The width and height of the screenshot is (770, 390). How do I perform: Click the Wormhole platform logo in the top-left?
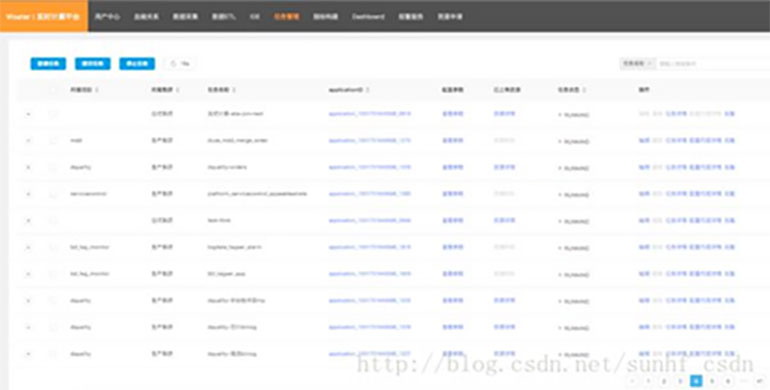point(44,16)
